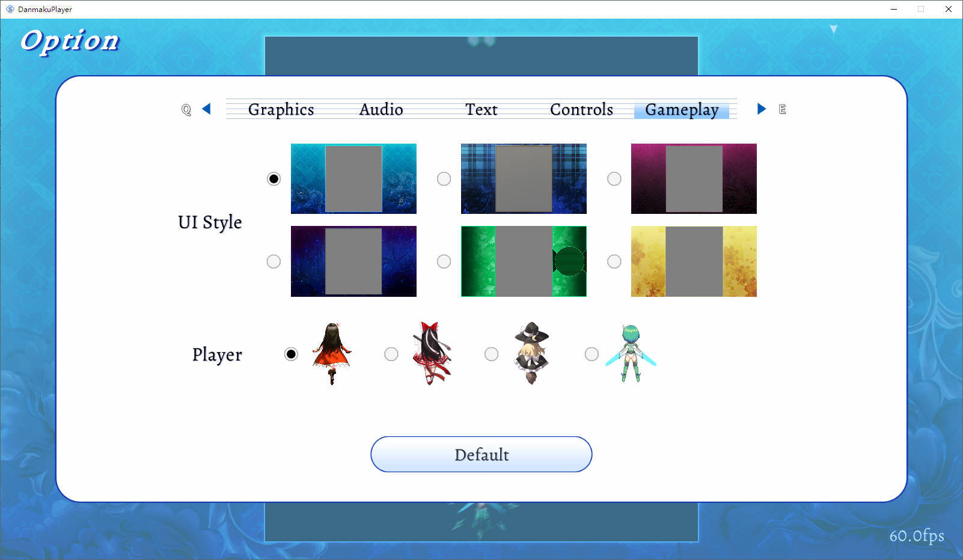Switch to the Controls tab
963x560 pixels.
581,109
